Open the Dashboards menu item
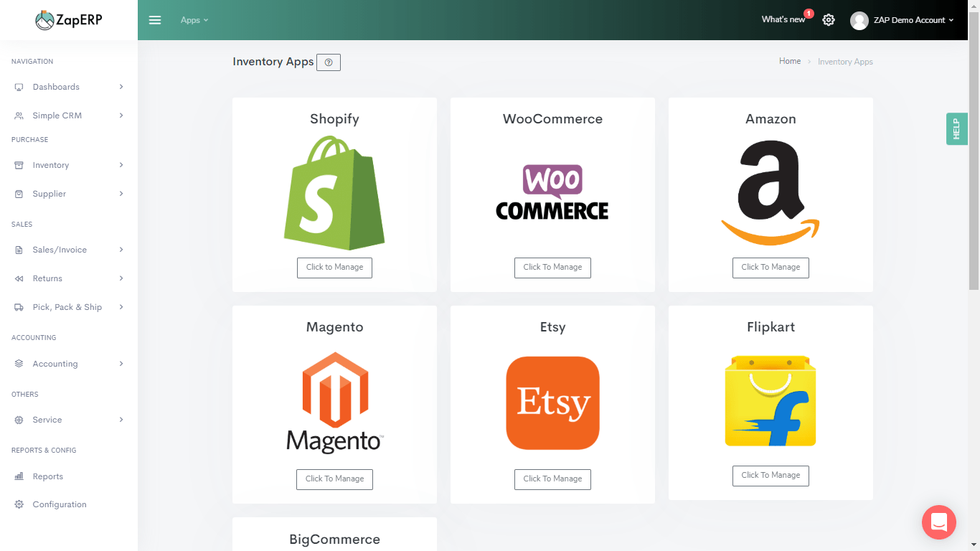Viewport: 980px width, 551px height. 69,87
